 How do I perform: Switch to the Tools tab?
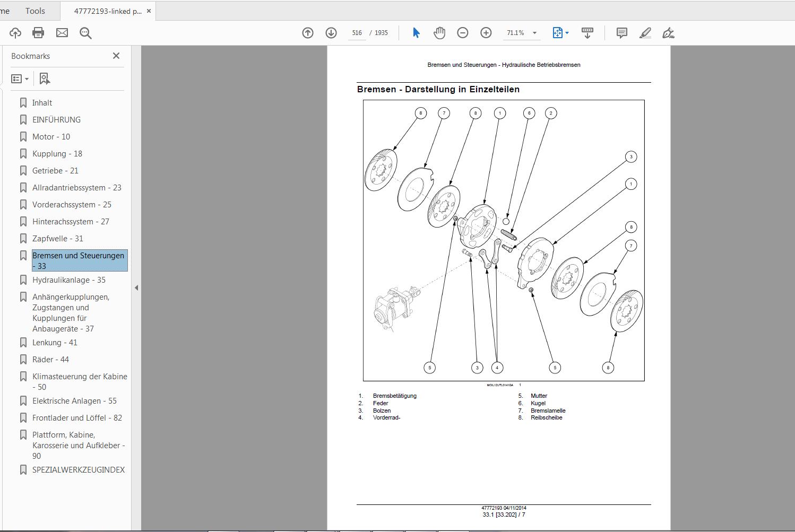35,11
